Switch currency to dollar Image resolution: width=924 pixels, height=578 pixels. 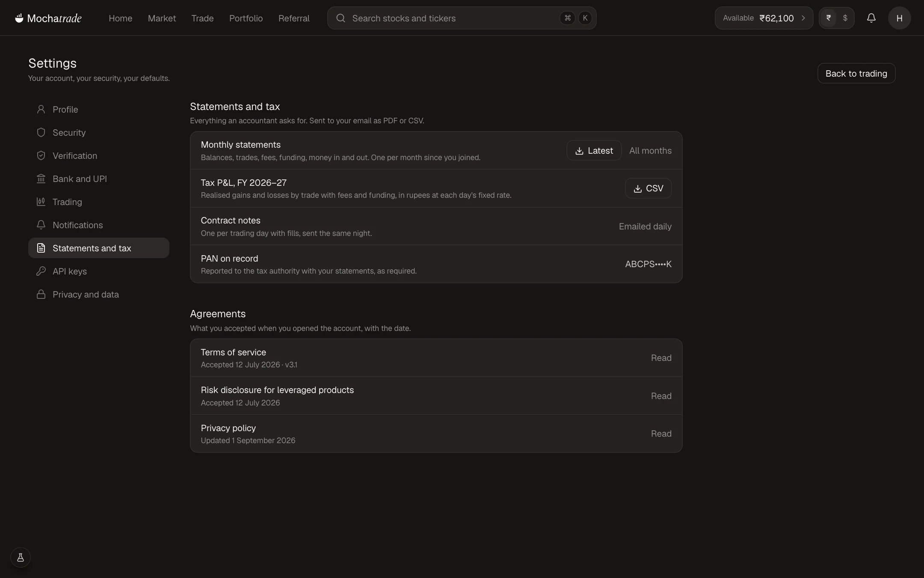(x=845, y=18)
